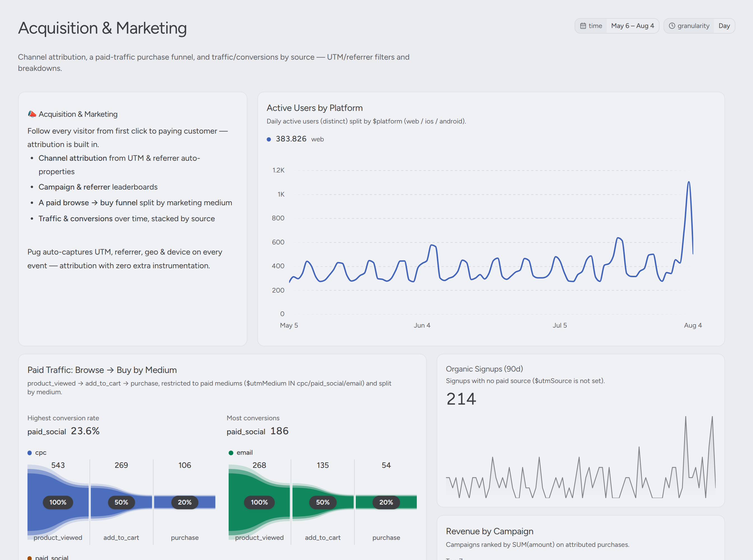Click the orange paid_social legend dot

tap(29, 558)
